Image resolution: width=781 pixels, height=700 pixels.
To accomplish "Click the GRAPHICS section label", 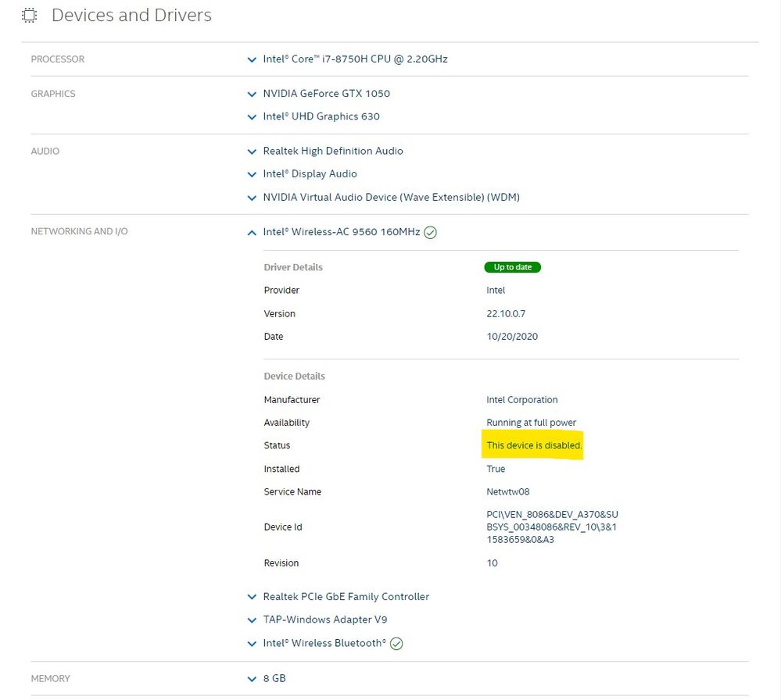I will click(x=53, y=94).
